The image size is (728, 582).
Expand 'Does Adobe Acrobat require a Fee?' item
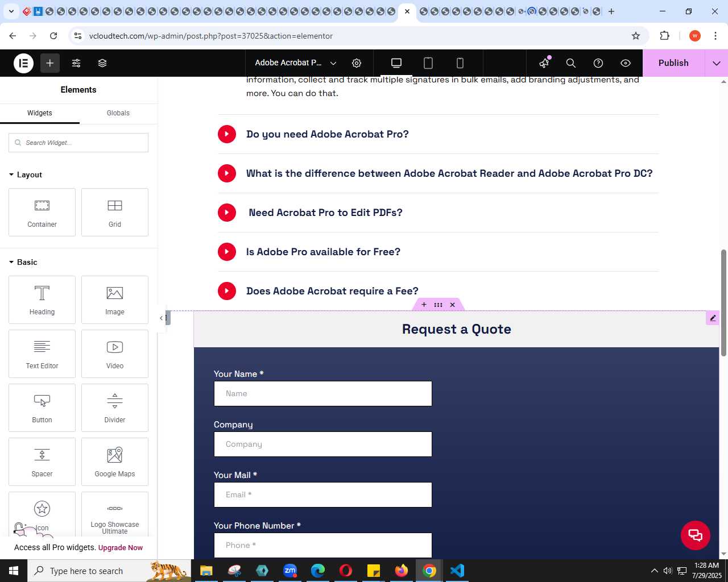[x=438, y=291]
